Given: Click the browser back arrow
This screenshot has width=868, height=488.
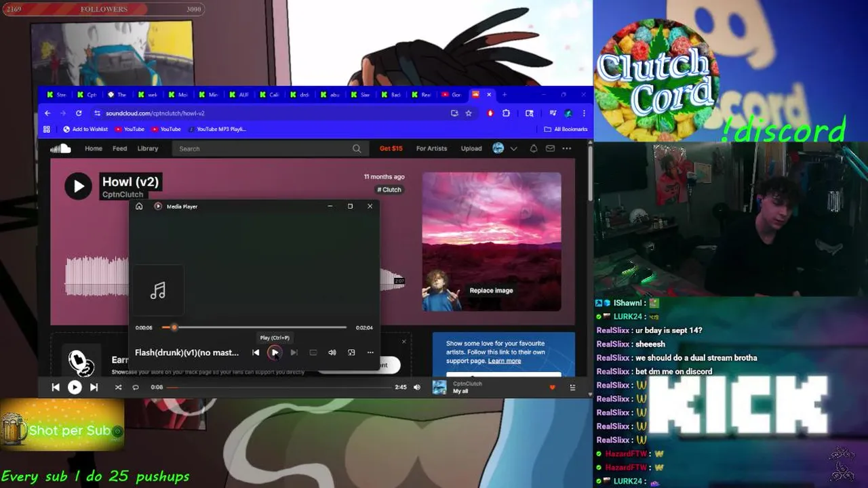Looking at the screenshot, I should tap(47, 113).
